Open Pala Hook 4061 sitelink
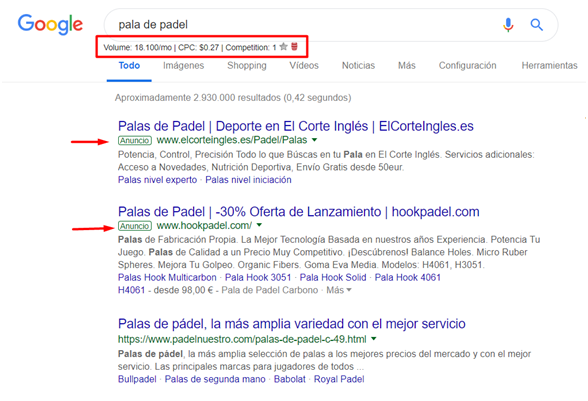Image resolution: width=588 pixels, height=401 pixels. pyautogui.click(x=408, y=277)
